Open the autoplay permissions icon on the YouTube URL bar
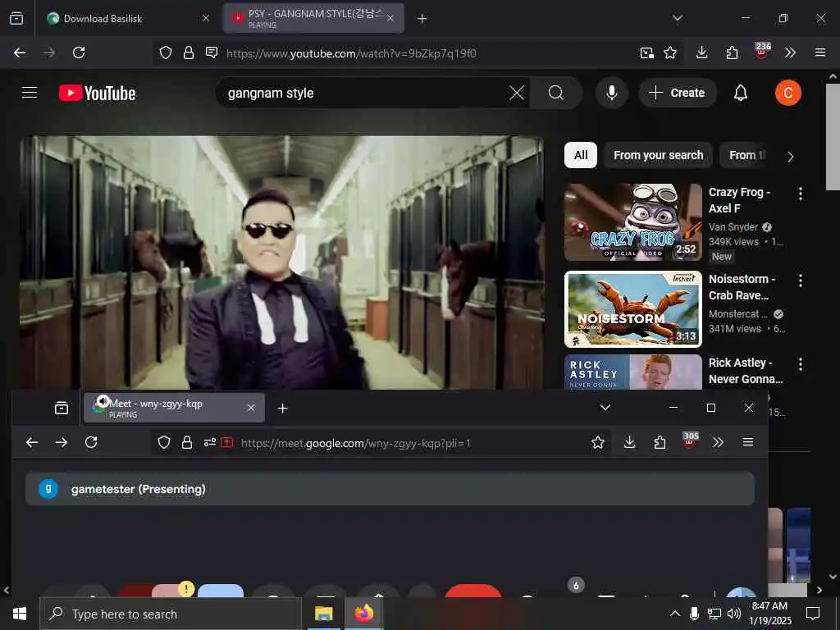The image size is (840, 630). (x=212, y=52)
